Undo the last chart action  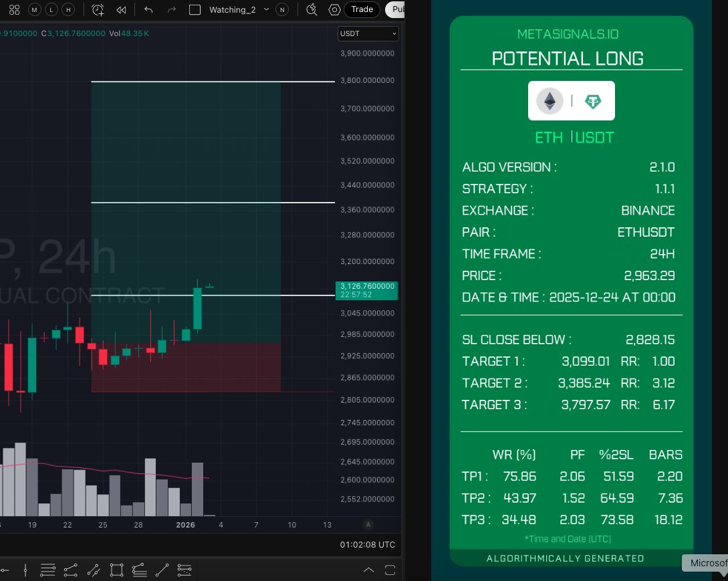coord(148,10)
